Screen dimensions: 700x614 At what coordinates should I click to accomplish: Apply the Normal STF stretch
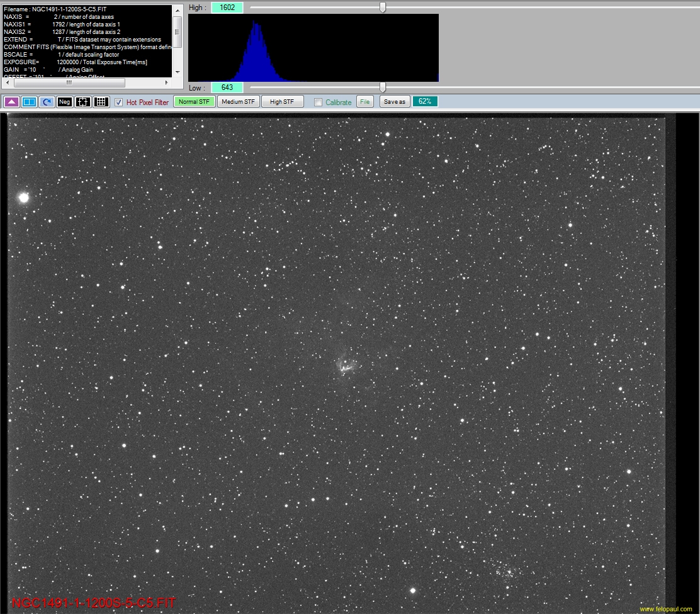tap(194, 102)
